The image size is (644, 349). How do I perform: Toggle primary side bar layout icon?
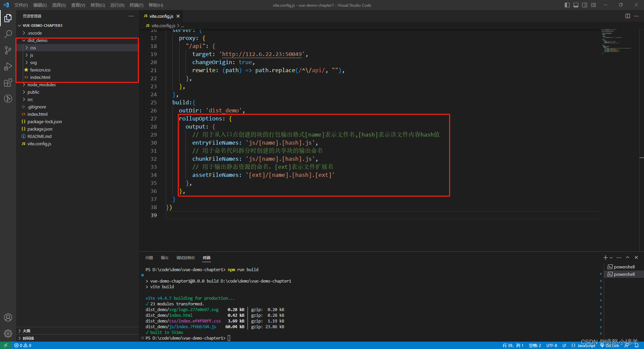coord(567,5)
